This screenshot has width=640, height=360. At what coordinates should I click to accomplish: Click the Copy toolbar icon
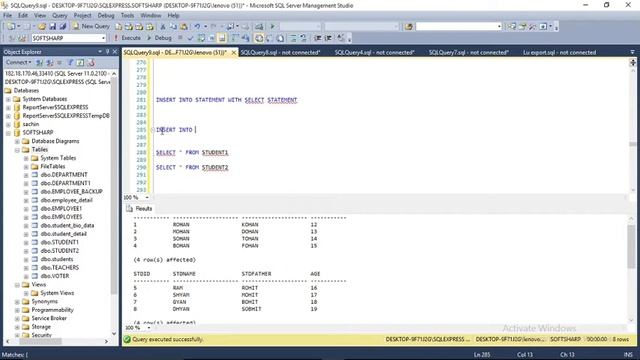click(x=173, y=27)
